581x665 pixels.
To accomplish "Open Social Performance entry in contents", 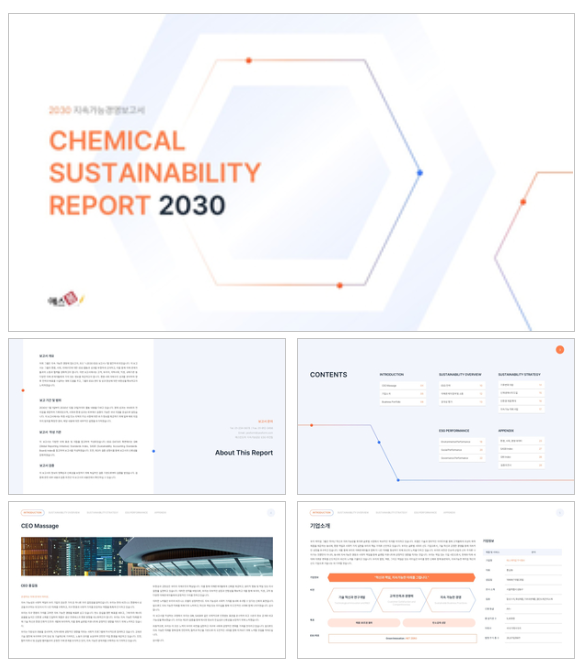I will [x=462, y=450].
